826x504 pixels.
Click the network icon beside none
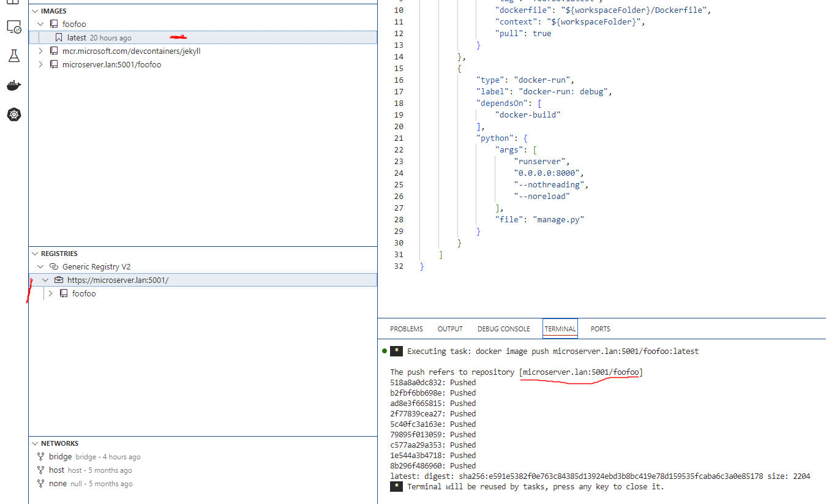40,484
